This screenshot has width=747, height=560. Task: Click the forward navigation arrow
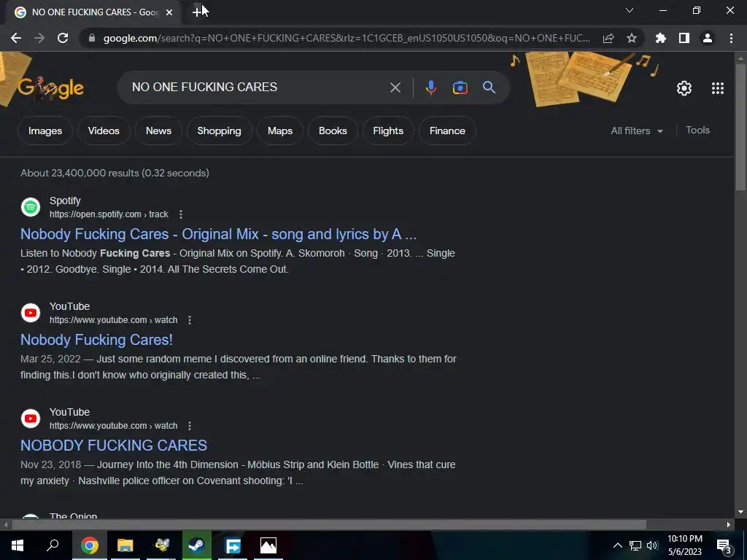click(x=39, y=38)
